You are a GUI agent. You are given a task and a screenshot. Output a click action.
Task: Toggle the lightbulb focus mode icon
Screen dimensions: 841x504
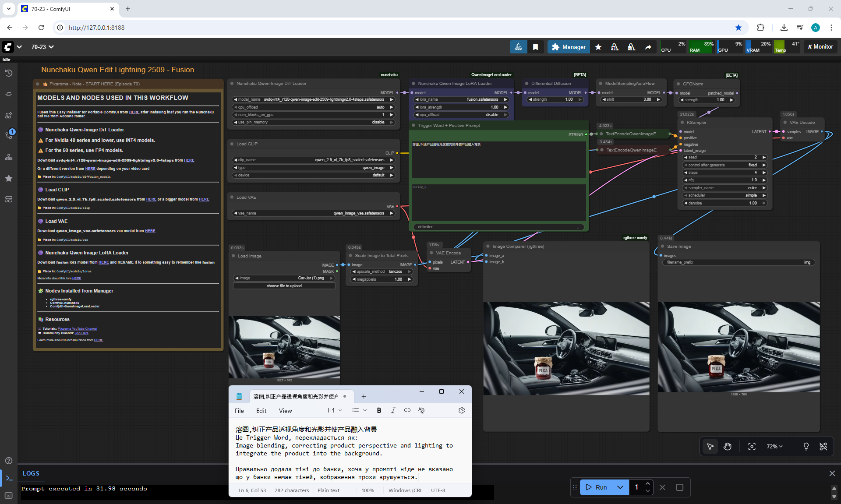click(806, 446)
